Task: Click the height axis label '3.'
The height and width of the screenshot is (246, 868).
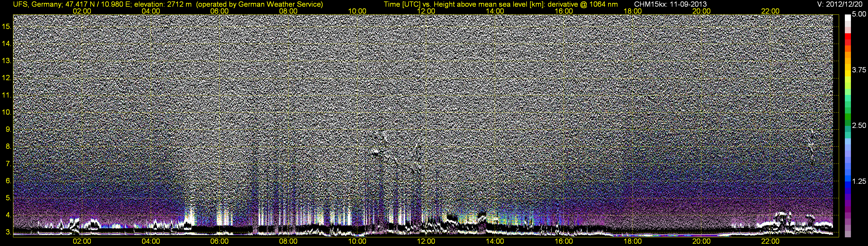Action: pyautogui.click(x=8, y=232)
